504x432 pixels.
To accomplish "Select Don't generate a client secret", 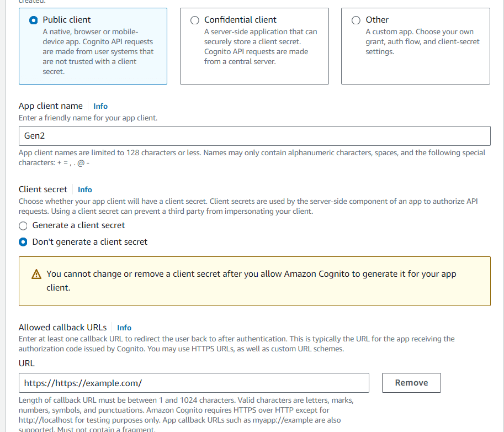I will pos(23,242).
